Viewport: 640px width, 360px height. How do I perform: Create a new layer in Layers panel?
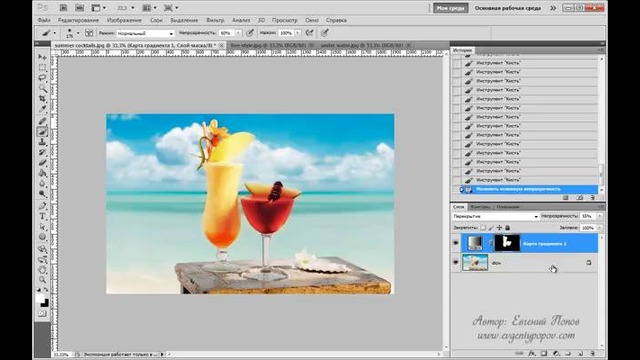[x=580, y=353]
